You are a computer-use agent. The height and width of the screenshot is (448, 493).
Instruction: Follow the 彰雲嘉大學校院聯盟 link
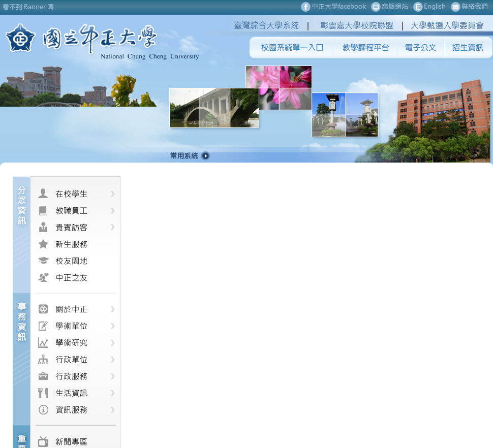pos(357,25)
